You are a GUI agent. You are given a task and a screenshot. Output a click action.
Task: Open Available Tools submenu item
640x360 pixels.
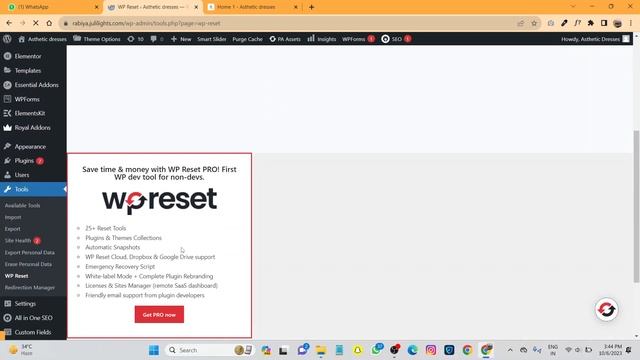pyautogui.click(x=22, y=205)
